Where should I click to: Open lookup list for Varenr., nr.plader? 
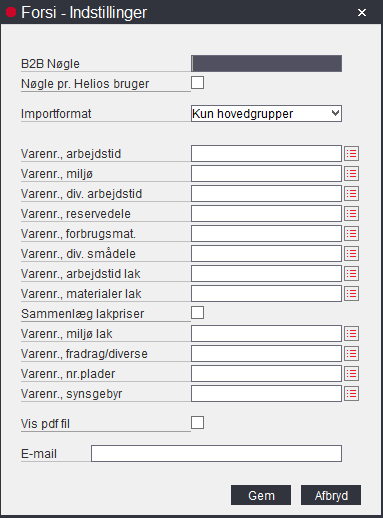point(351,374)
